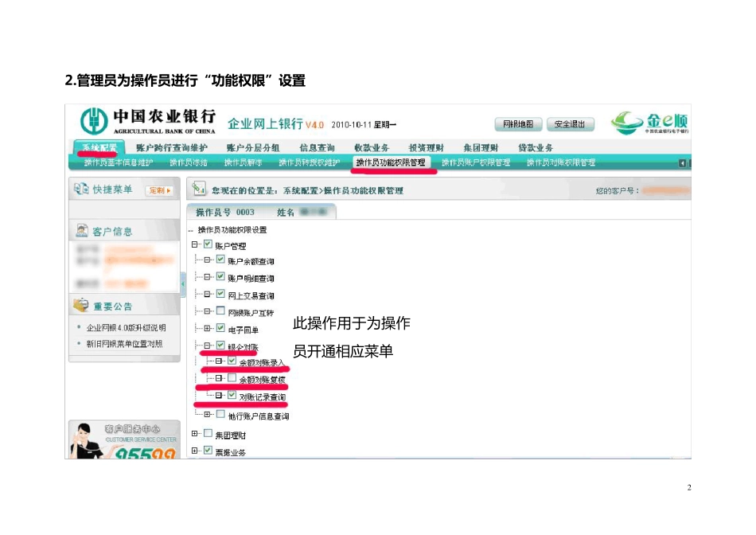Toggle the 银企对账 checkbox
This screenshot has width=756, height=535.
(220, 346)
